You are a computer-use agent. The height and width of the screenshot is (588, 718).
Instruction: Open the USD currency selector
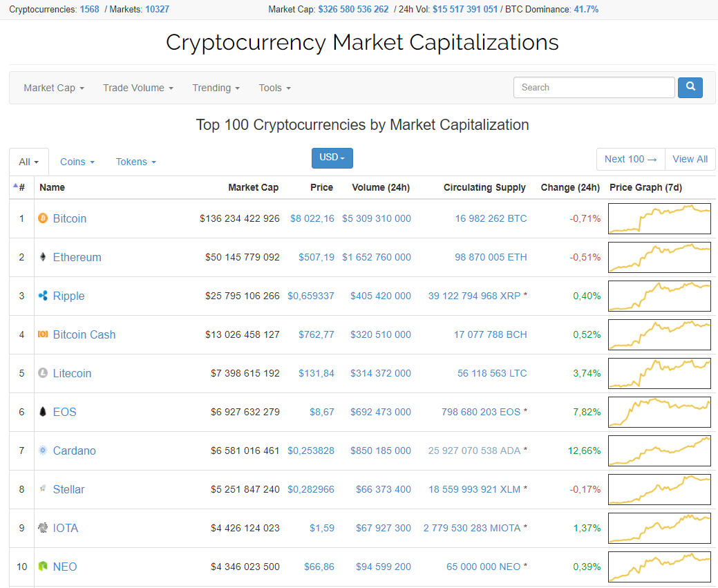[332, 158]
